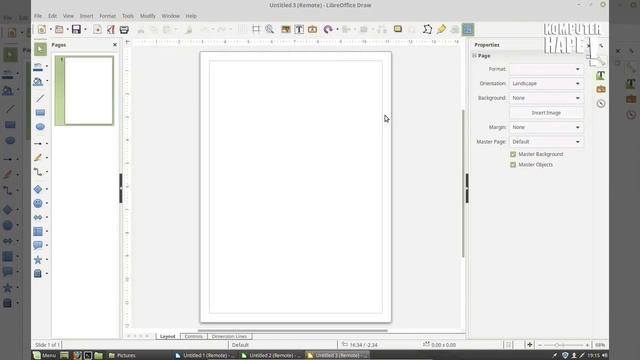Click the Save floppy disk icon
This screenshot has height=360, width=640.
click(x=76, y=29)
